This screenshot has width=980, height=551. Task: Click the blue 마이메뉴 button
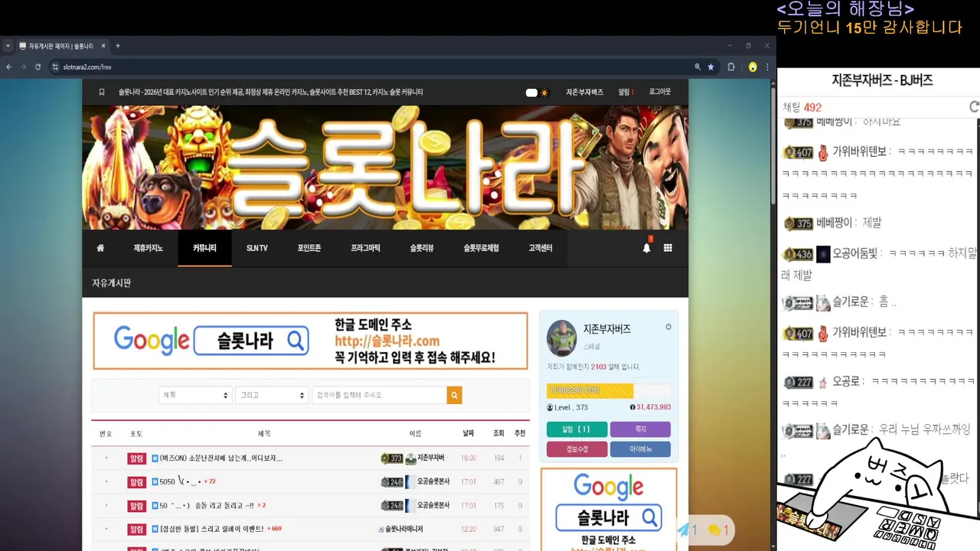pos(640,449)
